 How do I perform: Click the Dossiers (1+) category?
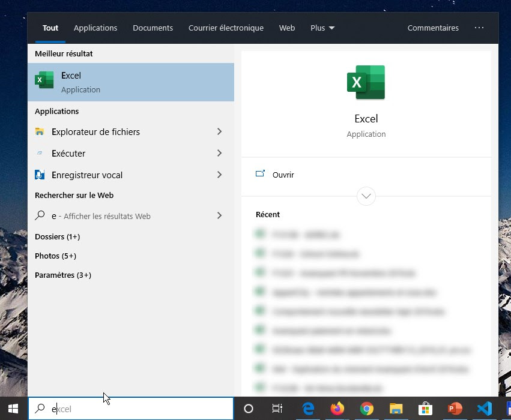[x=58, y=236]
